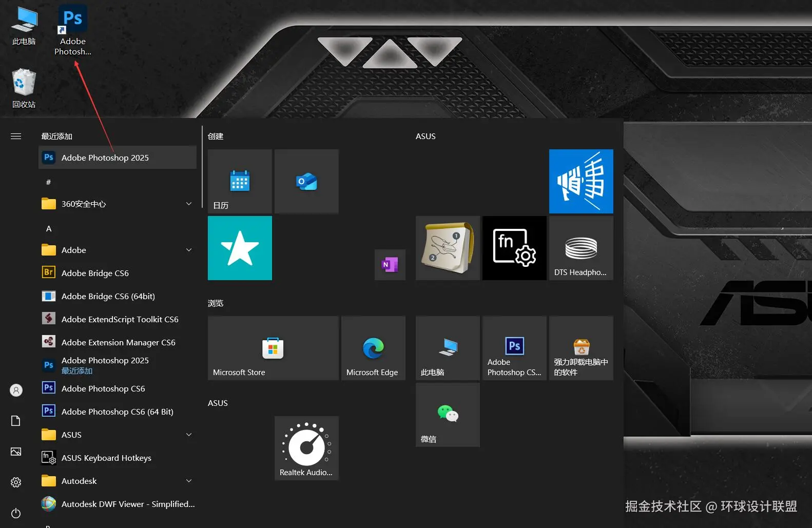
Task: Launch Adobe Photoshop CS6 (64 Bit)
Action: click(x=118, y=412)
